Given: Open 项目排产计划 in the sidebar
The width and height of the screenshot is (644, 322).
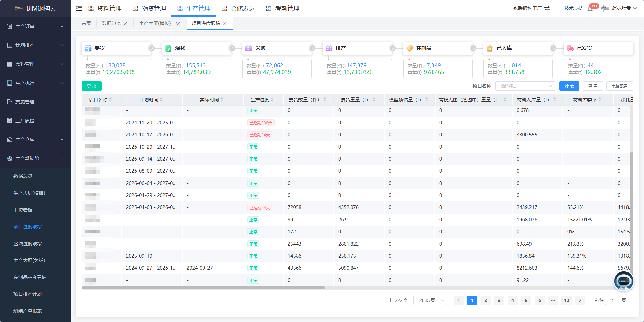Looking at the screenshot, I should click(28, 294).
